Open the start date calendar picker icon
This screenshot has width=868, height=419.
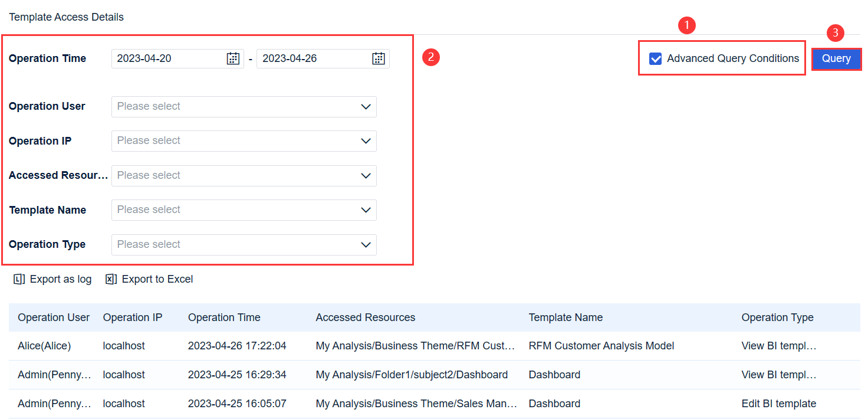tap(234, 58)
